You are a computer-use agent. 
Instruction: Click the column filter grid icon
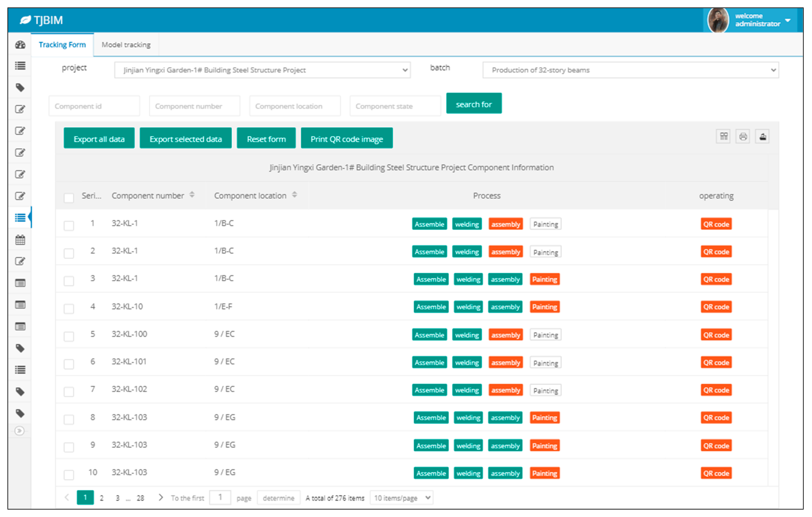coord(723,137)
